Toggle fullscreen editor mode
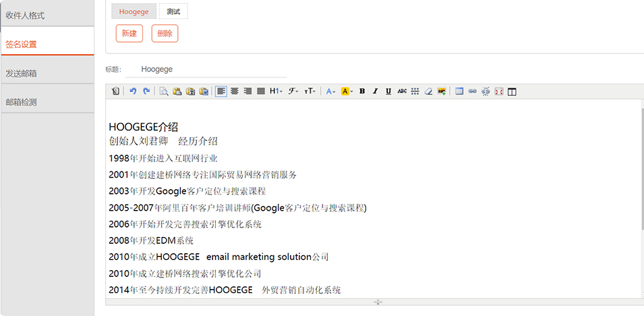Image resolution: width=644 pixels, height=316 pixels. pyautogui.click(x=498, y=91)
